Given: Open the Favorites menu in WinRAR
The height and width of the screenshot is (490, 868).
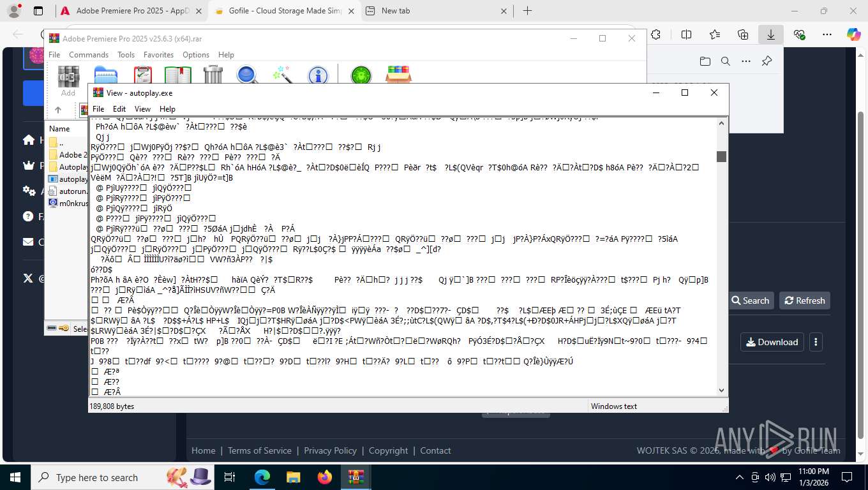Looking at the screenshot, I should [x=158, y=55].
